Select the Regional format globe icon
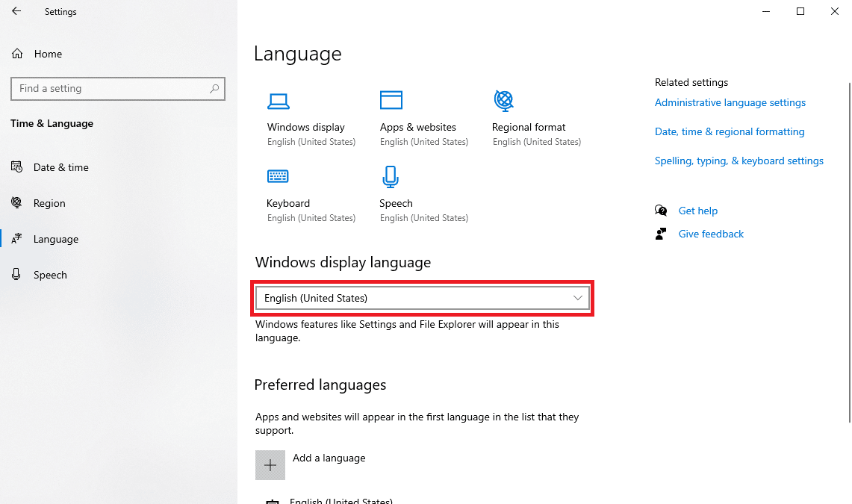Image resolution: width=852 pixels, height=504 pixels. (x=503, y=101)
